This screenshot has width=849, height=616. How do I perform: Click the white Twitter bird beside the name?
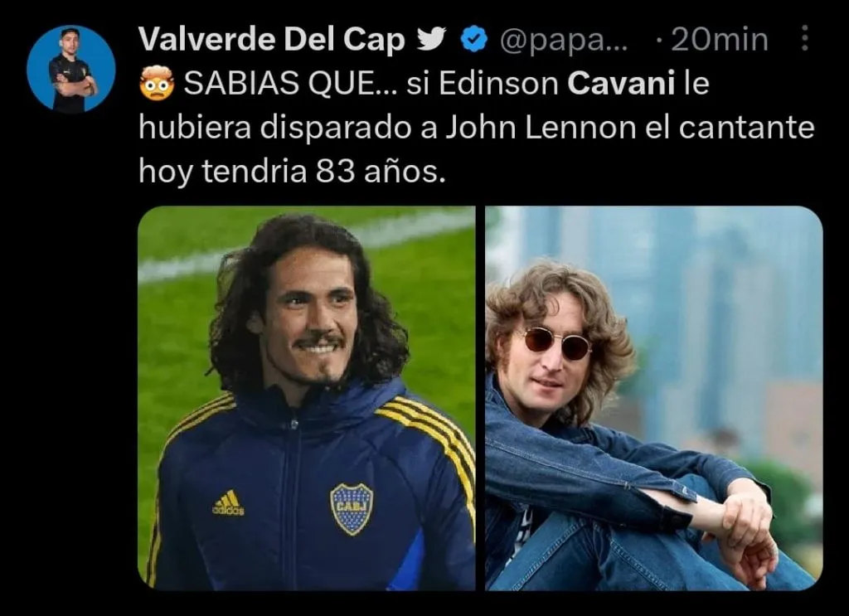(x=431, y=39)
